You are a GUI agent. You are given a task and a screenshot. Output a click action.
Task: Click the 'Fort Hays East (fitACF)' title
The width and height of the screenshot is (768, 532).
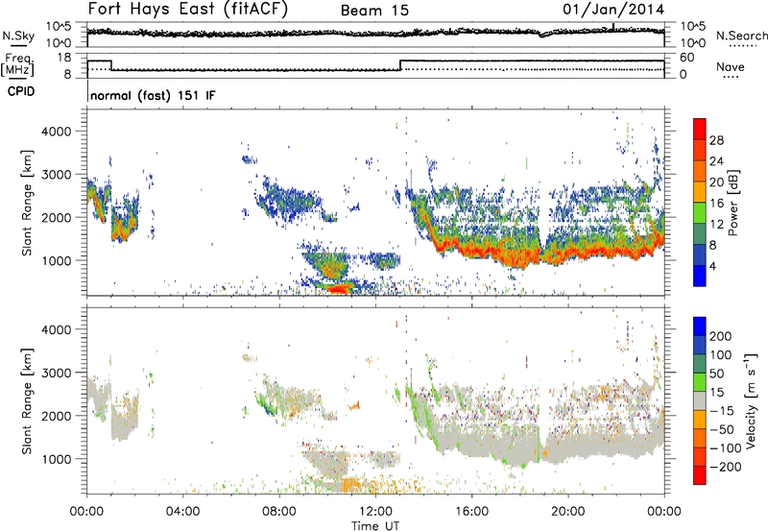[x=188, y=10]
